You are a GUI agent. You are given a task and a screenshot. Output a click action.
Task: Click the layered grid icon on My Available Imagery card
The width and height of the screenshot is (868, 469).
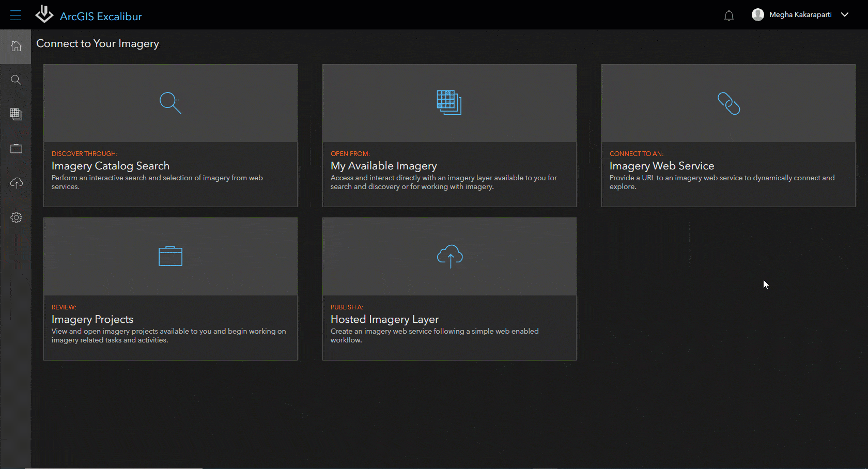pos(449,102)
